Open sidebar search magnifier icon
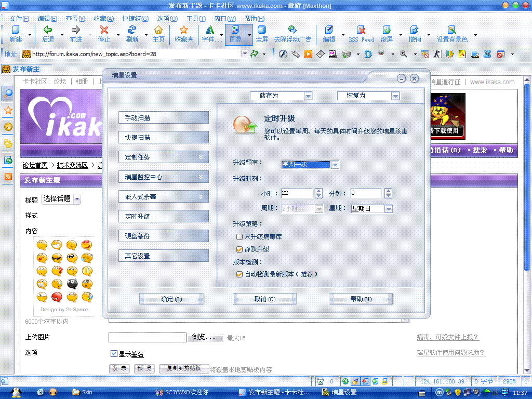The height and width of the screenshot is (399, 532). pos(8,93)
